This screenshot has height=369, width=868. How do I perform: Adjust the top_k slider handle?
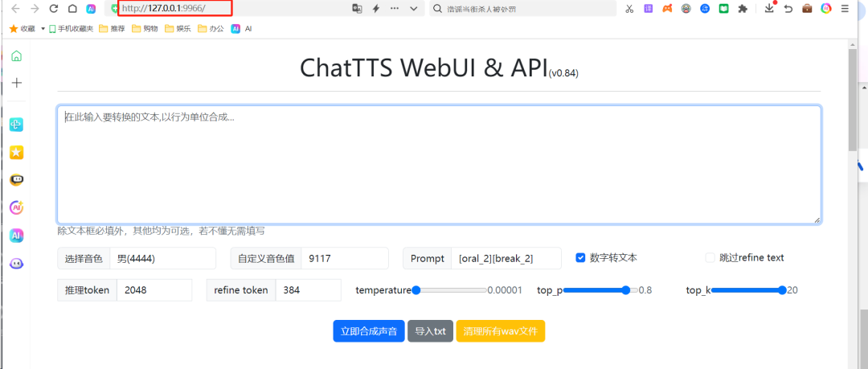click(782, 289)
